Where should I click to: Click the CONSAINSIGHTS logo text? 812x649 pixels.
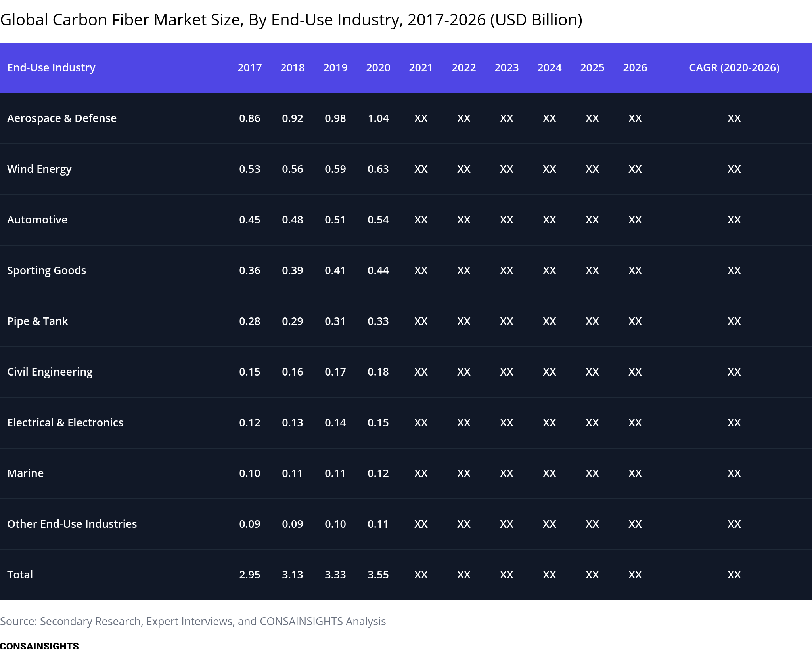(x=39, y=645)
